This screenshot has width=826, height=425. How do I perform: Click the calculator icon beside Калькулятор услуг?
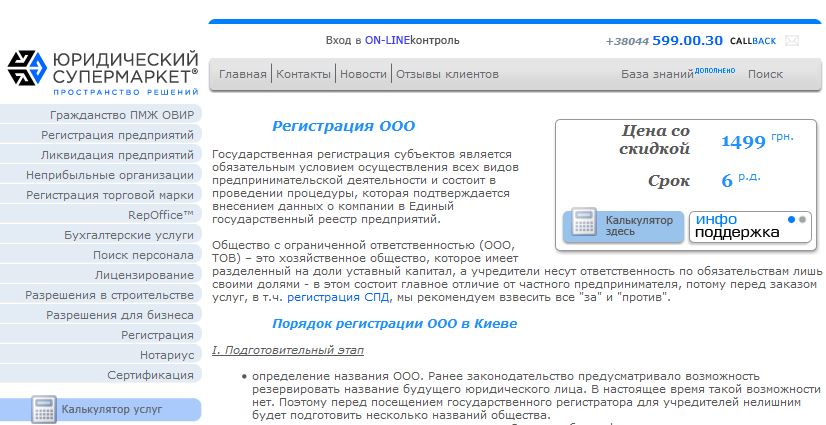click(44, 410)
